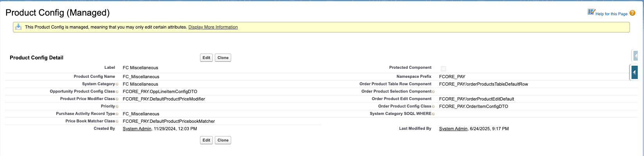
Task: Click Purchase Activity Record Type value FC_Miscellaneous
Action: (141, 114)
